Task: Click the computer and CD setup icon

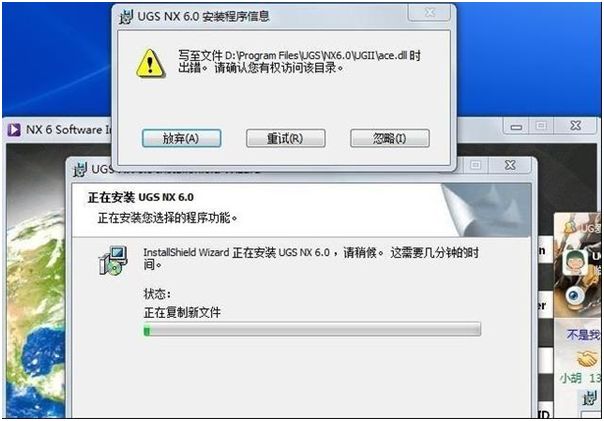Action: [113, 261]
